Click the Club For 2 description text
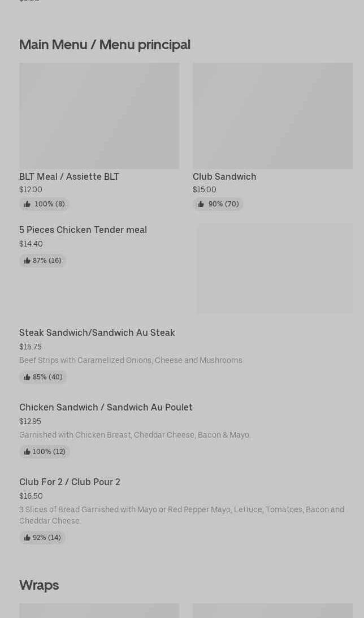This screenshot has height=618, width=364. [181, 515]
